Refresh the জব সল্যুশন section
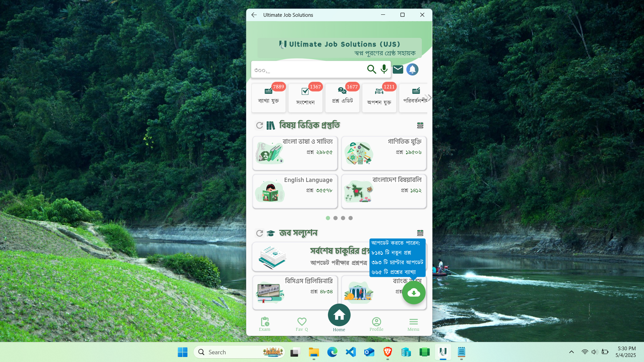 tap(259, 233)
